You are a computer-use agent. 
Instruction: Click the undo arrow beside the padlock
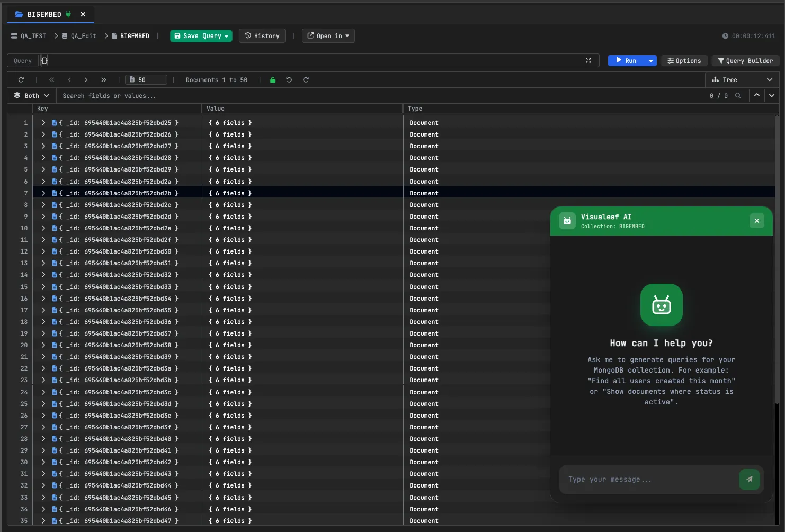coord(289,79)
